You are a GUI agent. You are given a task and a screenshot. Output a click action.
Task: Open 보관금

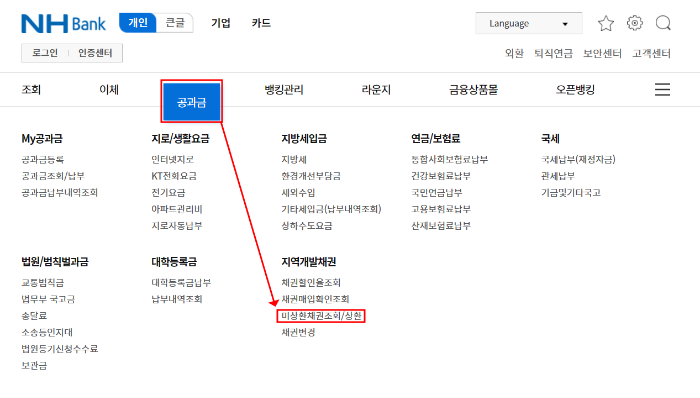click(34, 365)
